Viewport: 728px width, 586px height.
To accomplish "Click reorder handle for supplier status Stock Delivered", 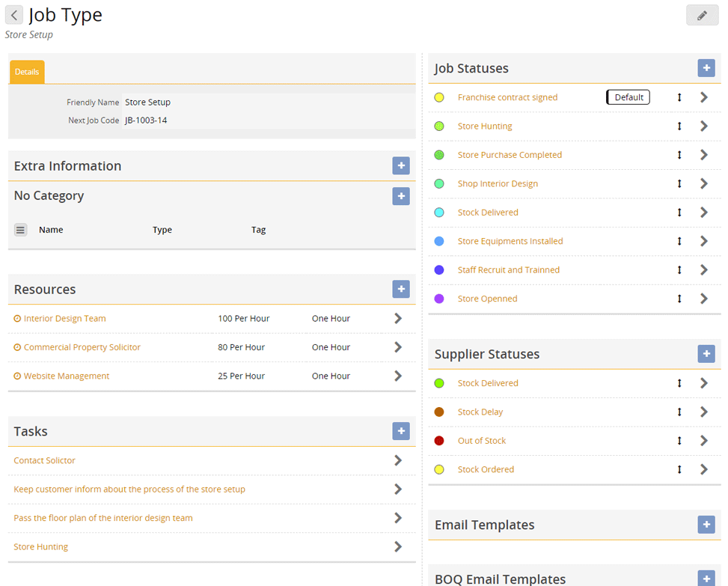I will pyautogui.click(x=679, y=383).
